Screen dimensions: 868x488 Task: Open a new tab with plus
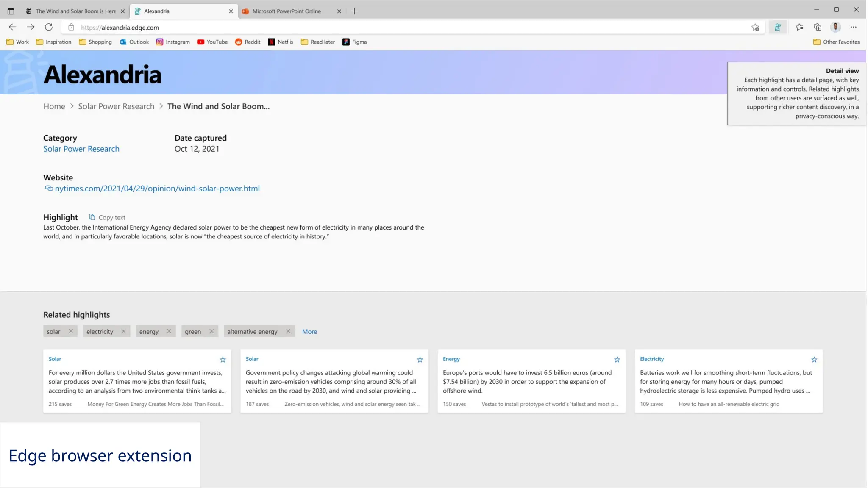pos(354,11)
